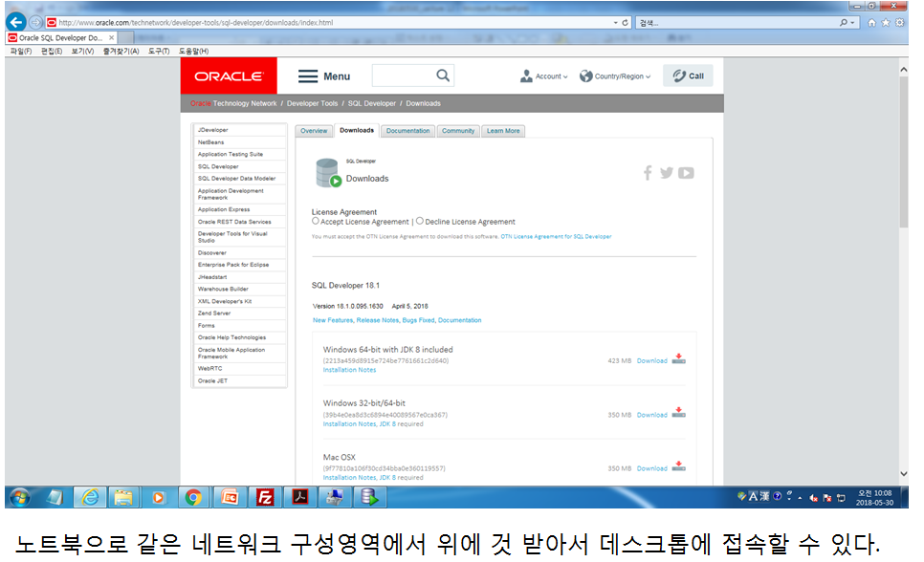Open SQL Developer icon on taskbar
This screenshot has height=562, width=924.
pos(369,497)
